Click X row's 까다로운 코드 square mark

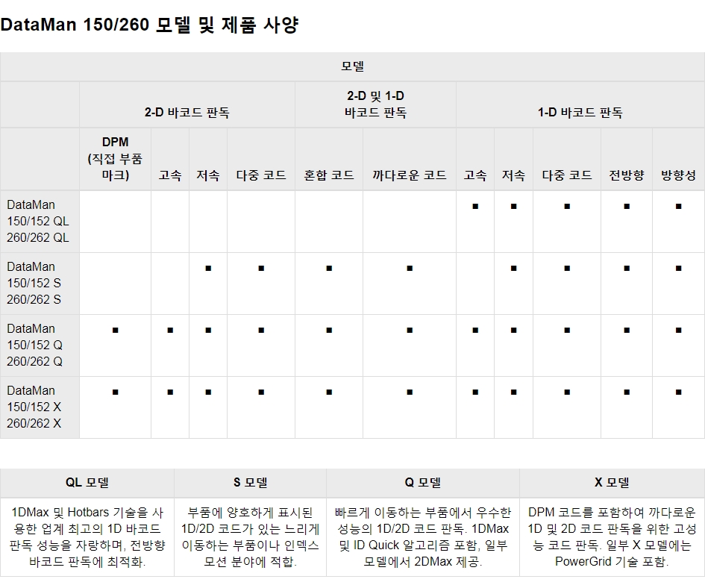(410, 392)
